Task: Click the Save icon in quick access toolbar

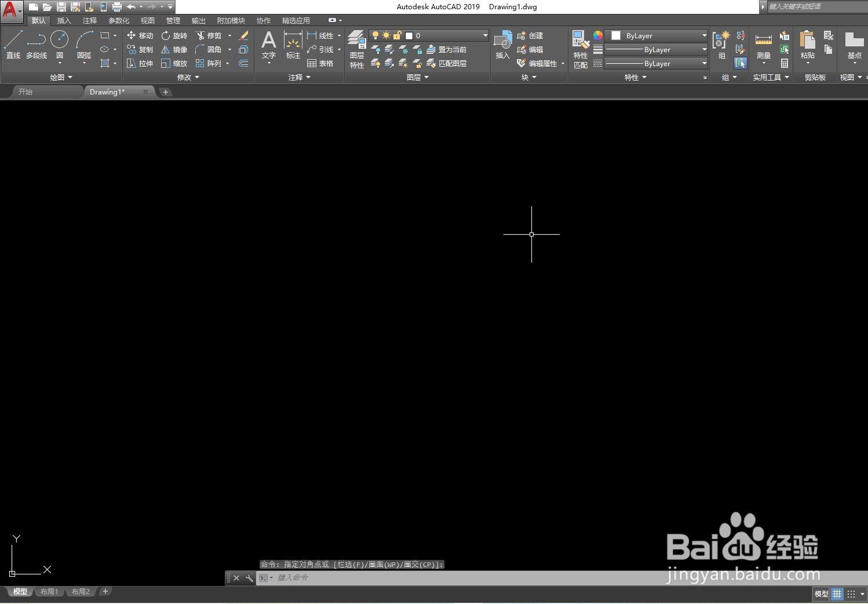Action: [61, 7]
